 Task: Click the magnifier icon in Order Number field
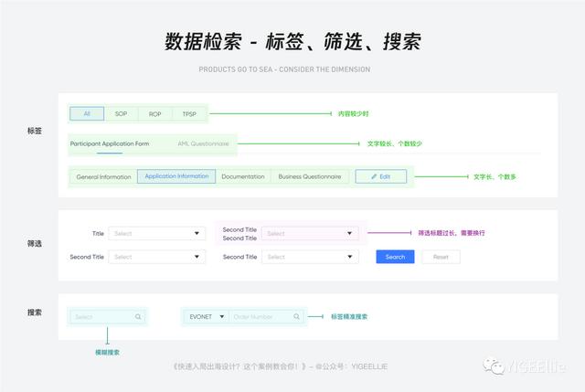pos(296,317)
